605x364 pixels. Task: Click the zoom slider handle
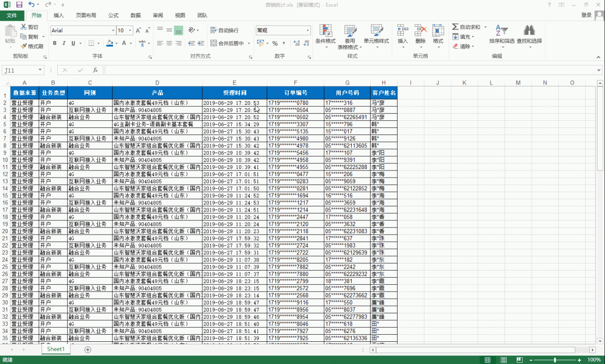point(554,360)
